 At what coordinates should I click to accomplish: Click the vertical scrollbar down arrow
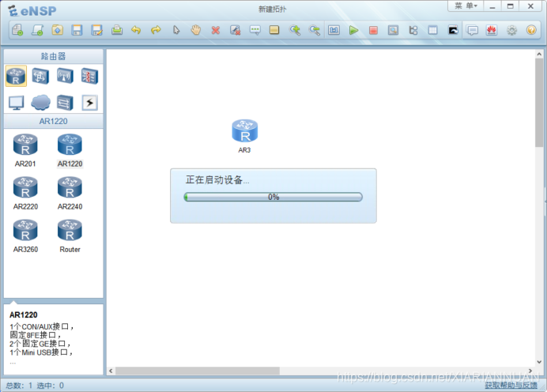click(x=539, y=362)
